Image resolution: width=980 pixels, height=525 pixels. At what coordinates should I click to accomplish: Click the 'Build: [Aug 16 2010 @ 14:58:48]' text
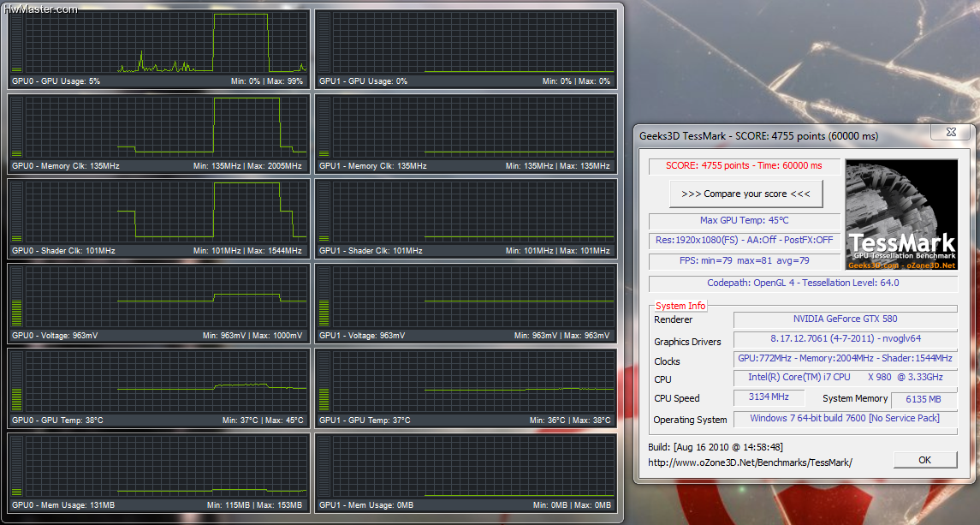(716, 447)
